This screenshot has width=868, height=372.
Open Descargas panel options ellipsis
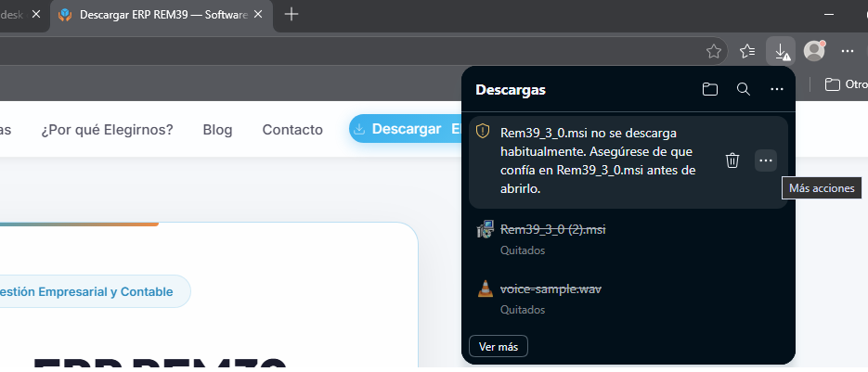(777, 89)
